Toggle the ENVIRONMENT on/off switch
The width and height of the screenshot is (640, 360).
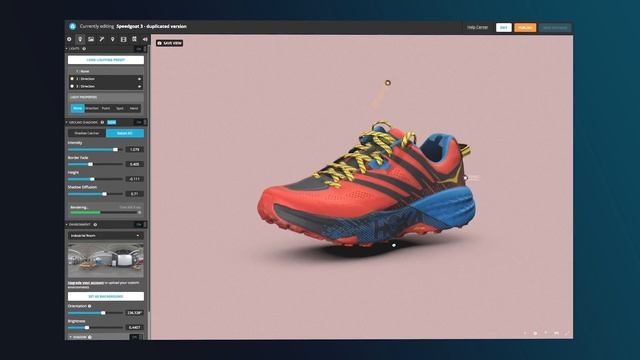(141, 224)
